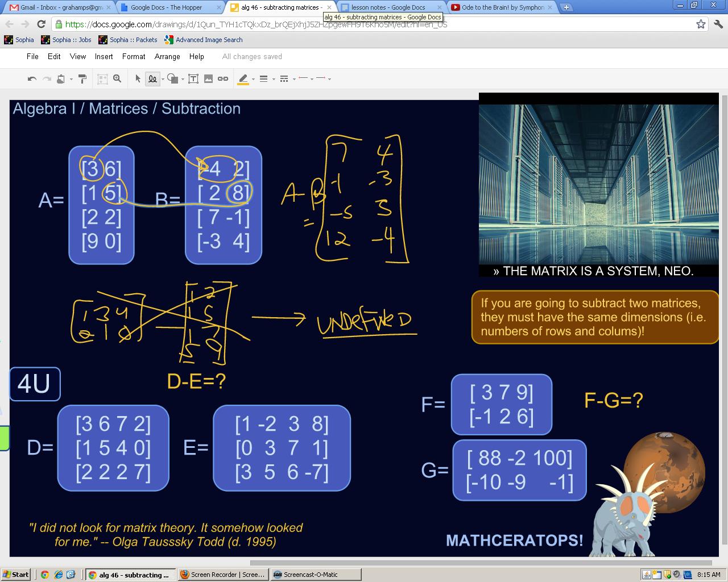This screenshot has height=582, width=728.
Task: Switch to the Select arrow tool
Action: pos(138,78)
